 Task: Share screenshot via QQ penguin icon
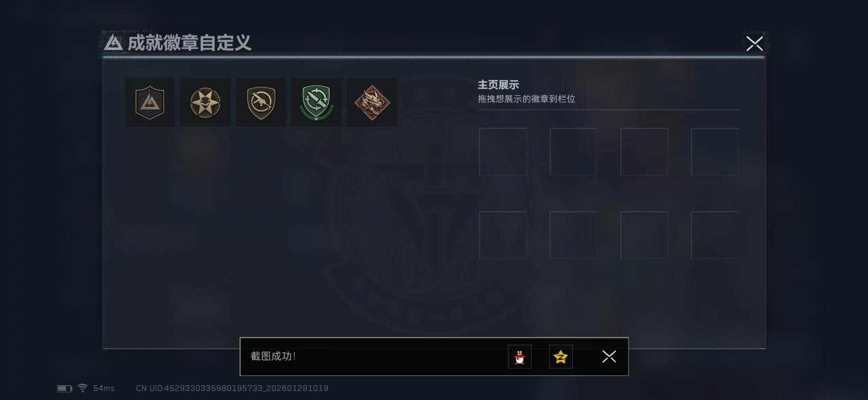click(520, 357)
